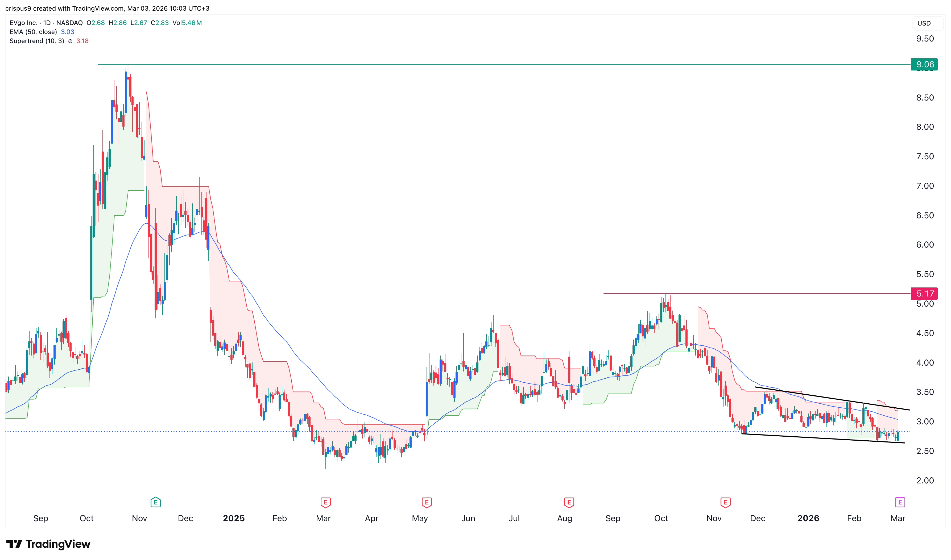
Task: Click the TradingView logo in the bottom-left corner
Action: click(48, 544)
